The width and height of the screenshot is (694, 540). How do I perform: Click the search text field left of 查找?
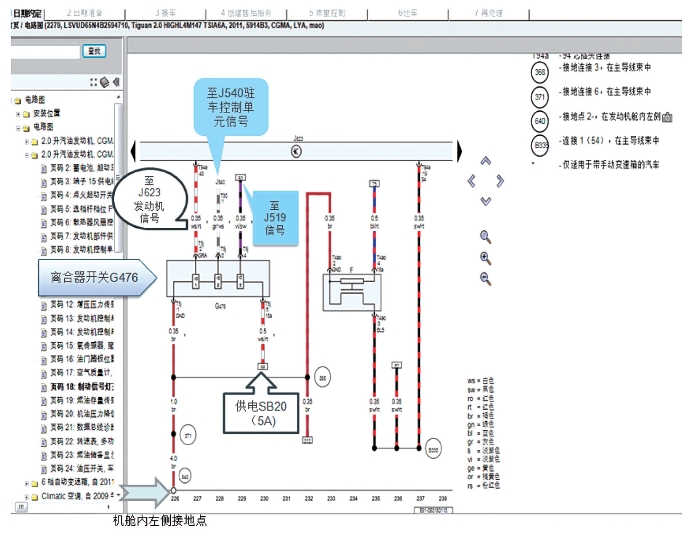[45, 52]
